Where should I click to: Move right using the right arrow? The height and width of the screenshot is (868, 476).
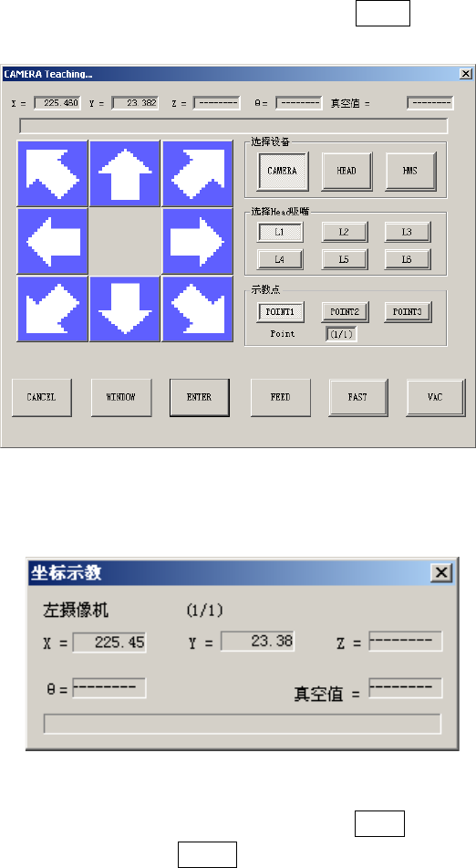click(197, 241)
